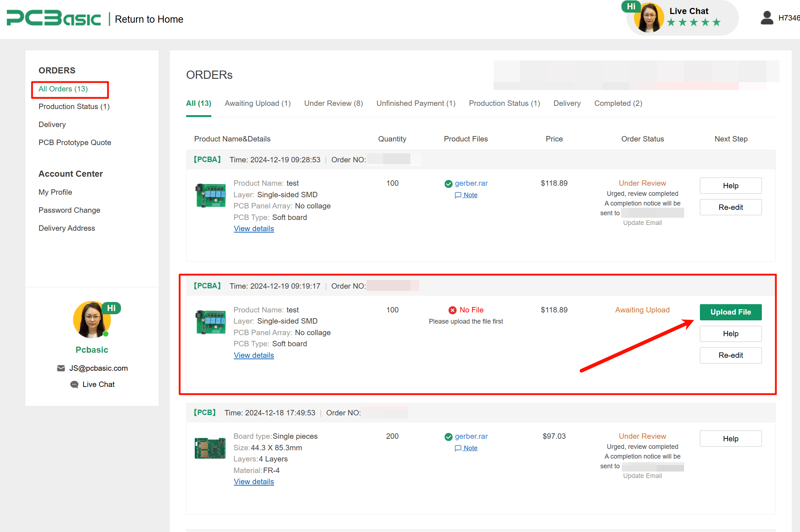Click JS@pcbasic.com email address
The width and height of the screenshot is (800, 532).
[99, 368]
